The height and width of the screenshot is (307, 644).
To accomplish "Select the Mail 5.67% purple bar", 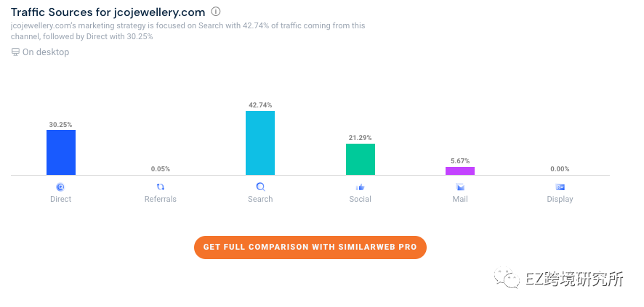I will [460, 171].
